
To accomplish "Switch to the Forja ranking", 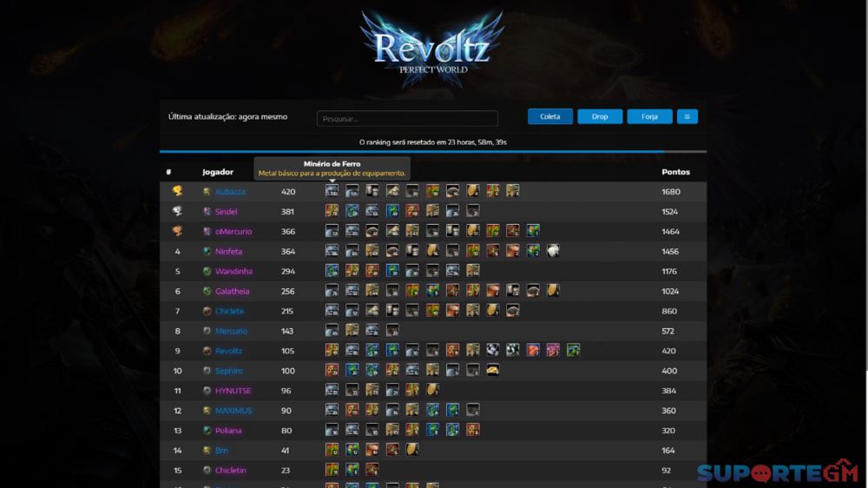I will point(649,116).
